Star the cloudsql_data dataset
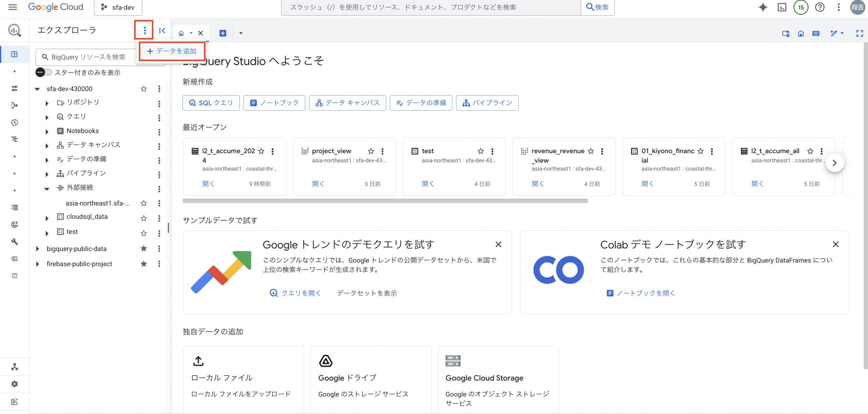This screenshot has height=414, width=868. [x=144, y=218]
